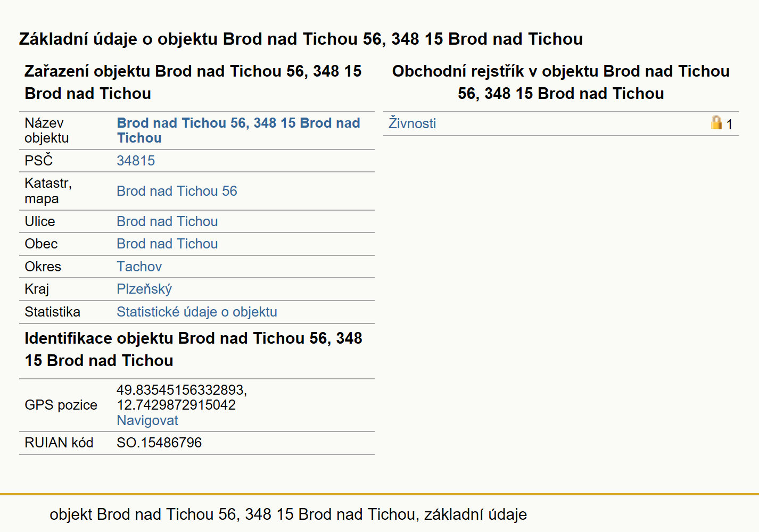Click the Navigovat link under GPS
The image size is (759, 532).
(x=147, y=420)
